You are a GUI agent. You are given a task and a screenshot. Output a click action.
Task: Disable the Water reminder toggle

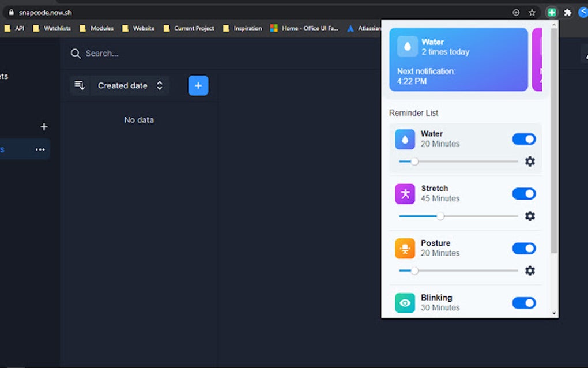tap(523, 138)
